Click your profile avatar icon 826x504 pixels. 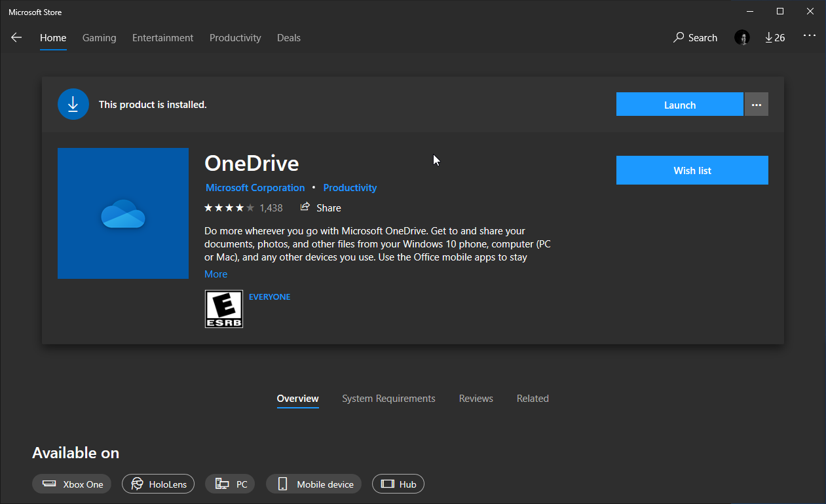pos(742,37)
